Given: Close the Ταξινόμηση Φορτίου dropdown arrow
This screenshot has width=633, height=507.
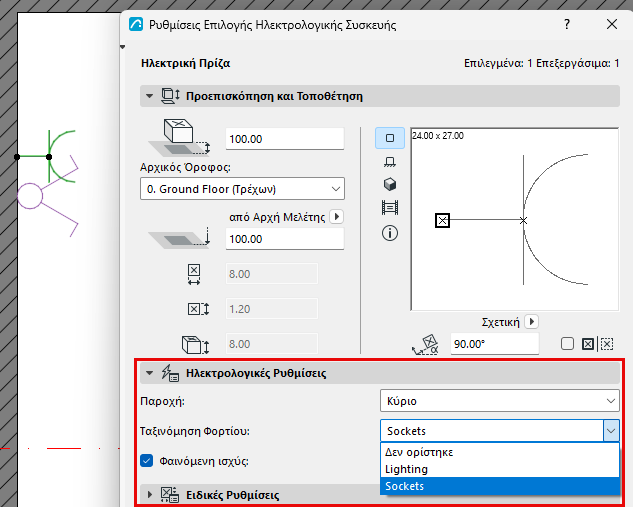Looking at the screenshot, I should (611, 431).
